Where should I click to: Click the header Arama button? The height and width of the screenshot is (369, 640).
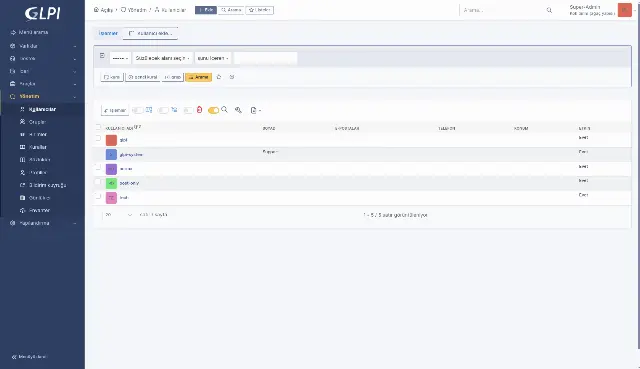coord(231,10)
